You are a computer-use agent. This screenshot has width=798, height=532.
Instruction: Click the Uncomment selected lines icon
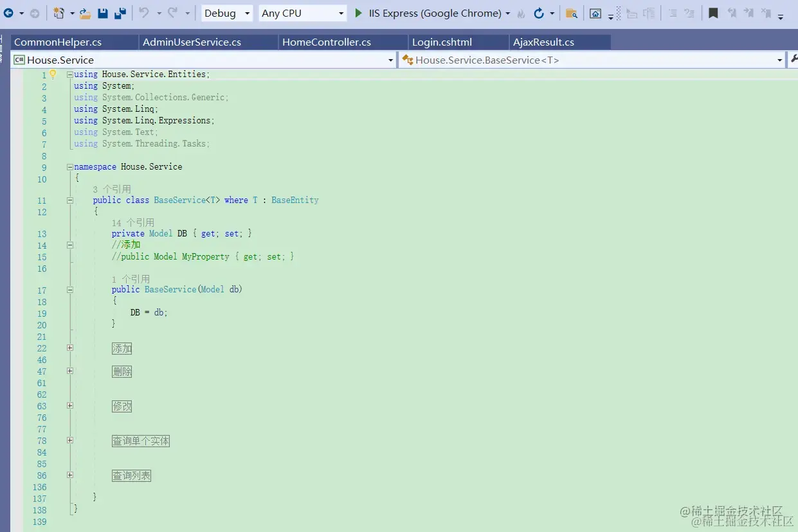pos(689,13)
